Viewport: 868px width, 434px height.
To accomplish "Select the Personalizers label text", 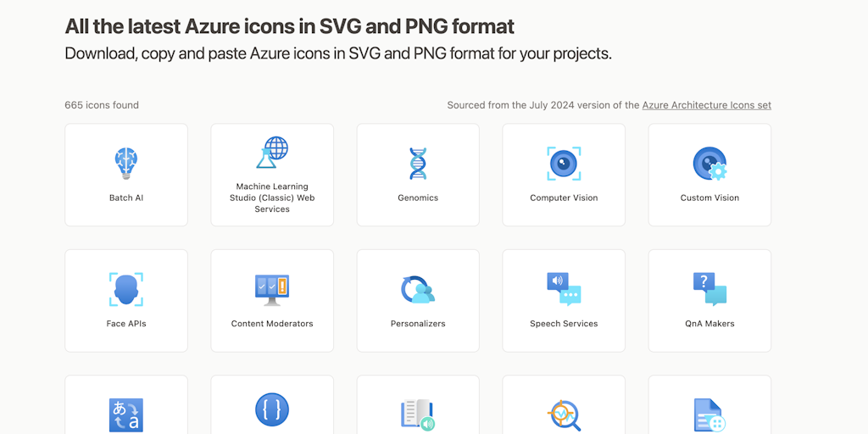I will 418,323.
